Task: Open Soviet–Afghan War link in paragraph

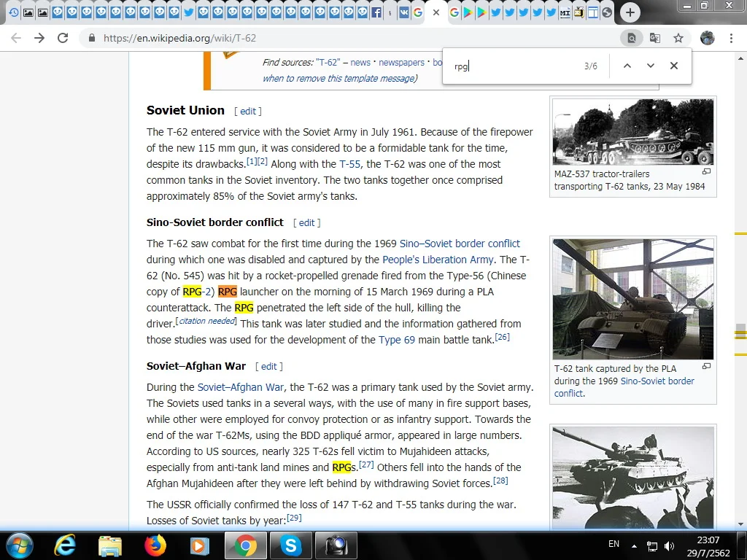Action: click(241, 388)
